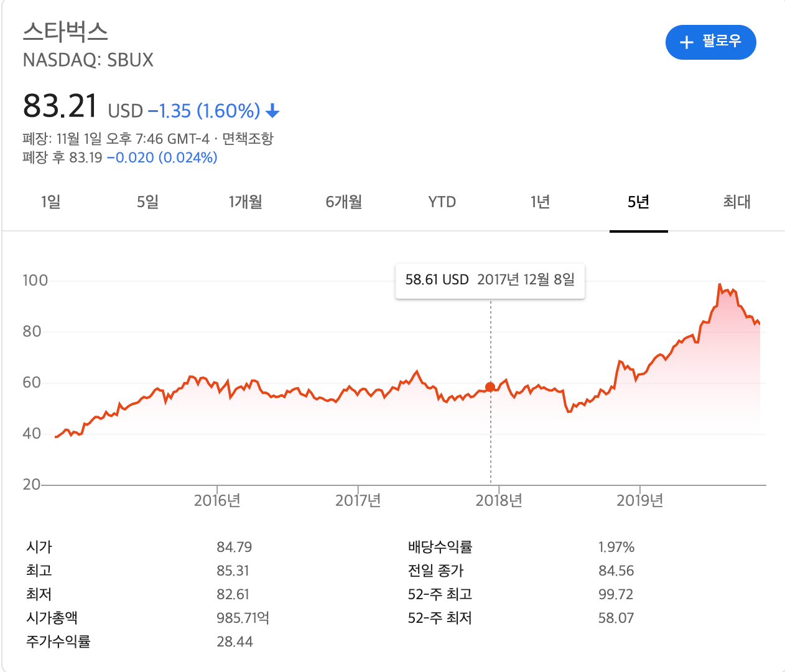Select the 1년 chart range tab
This screenshot has width=785, height=672.
(540, 202)
